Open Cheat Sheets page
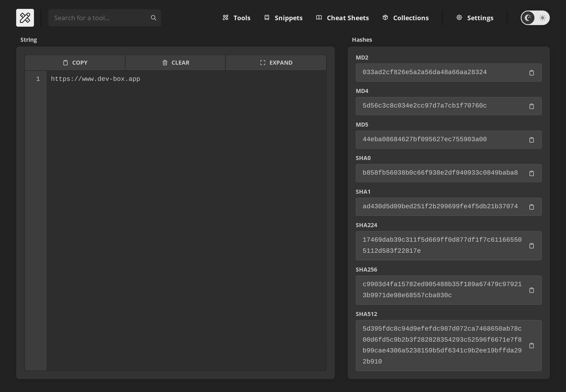Viewport: 566px width, 392px height. [x=342, y=18]
